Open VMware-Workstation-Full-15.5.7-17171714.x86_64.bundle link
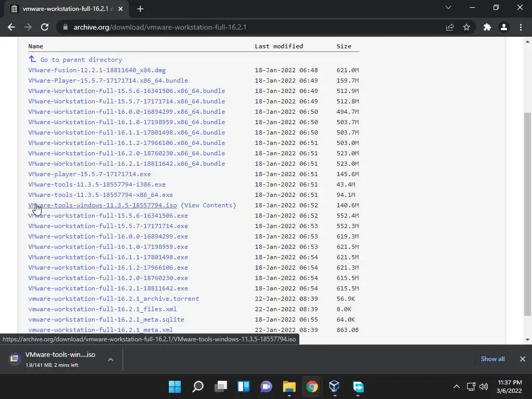 [127, 101]
